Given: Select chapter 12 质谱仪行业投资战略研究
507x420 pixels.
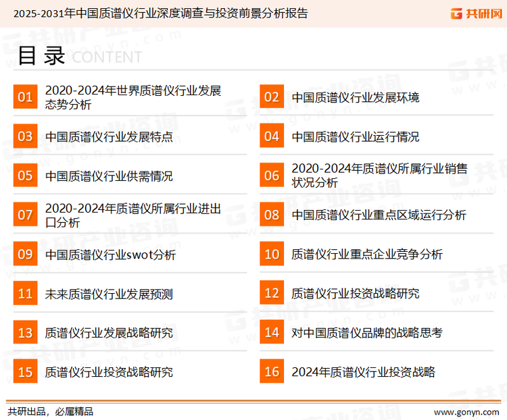Looking at the screenshot, I should click(x=356, y=294).
